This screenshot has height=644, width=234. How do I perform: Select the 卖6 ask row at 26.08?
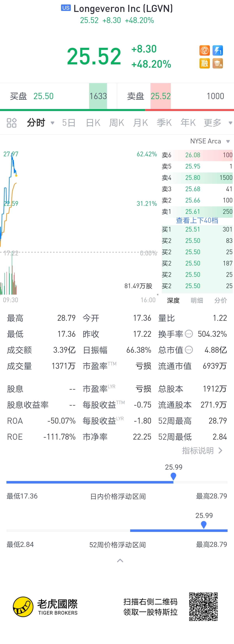click(197, 155)
